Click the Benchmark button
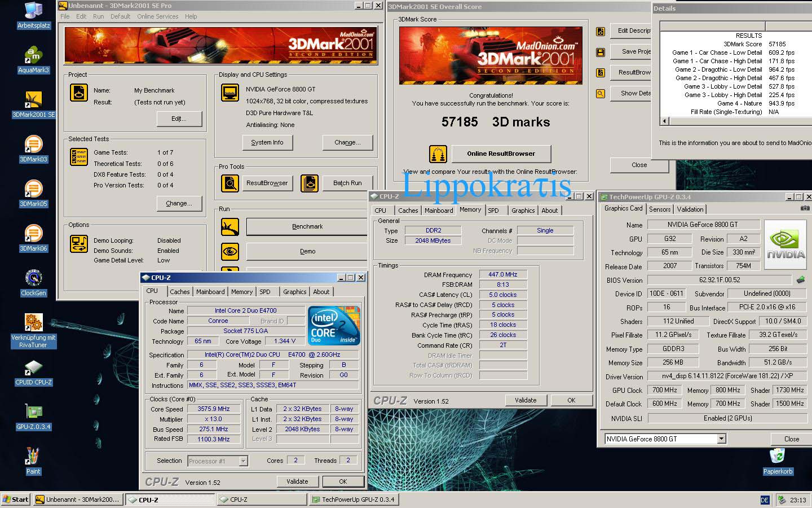This screenshot has height=508, width=812. click(x=307, y=226)
